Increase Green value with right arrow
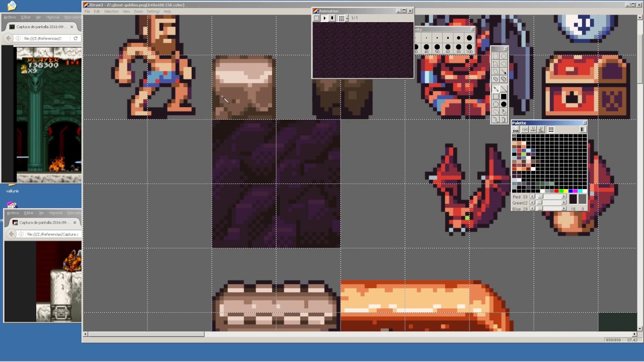 click(x=564, y=203)
